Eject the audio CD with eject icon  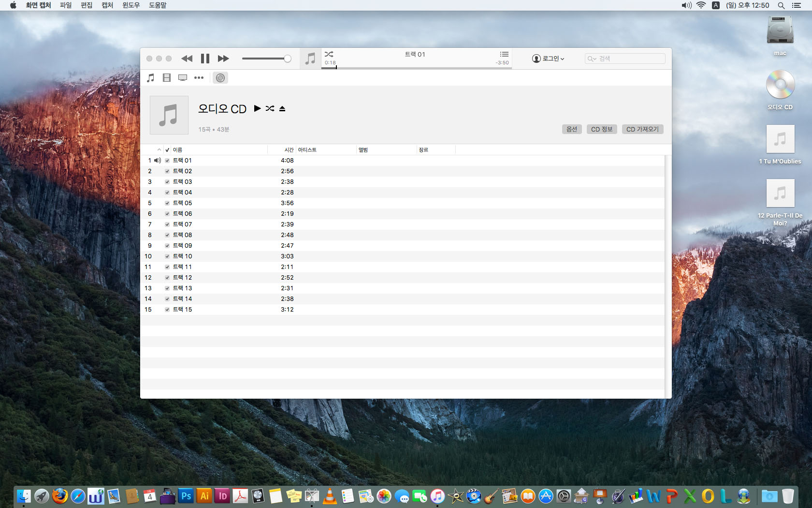[282, 108]
